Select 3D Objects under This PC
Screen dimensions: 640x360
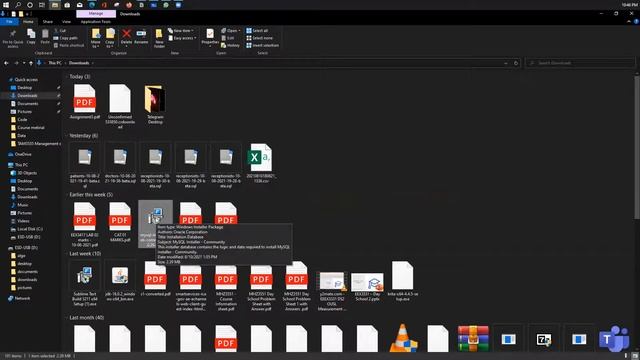coord(27,173)
